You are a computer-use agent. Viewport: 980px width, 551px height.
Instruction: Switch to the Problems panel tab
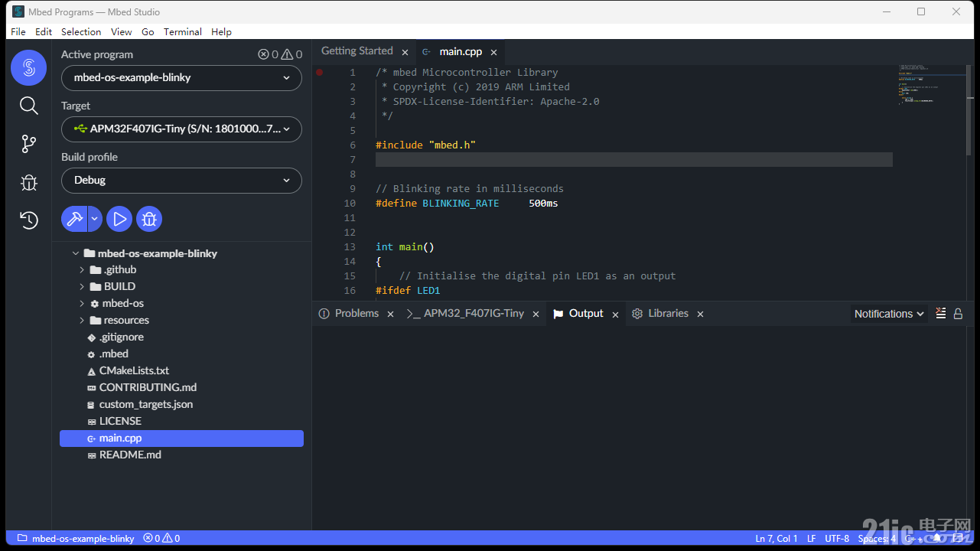tap(357, 313)
